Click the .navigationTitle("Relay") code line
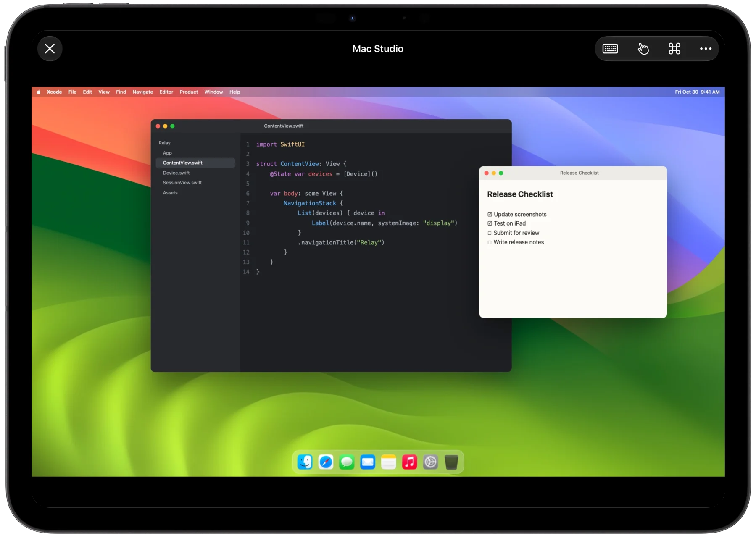 pyautogui.click(x=341, y=243)
